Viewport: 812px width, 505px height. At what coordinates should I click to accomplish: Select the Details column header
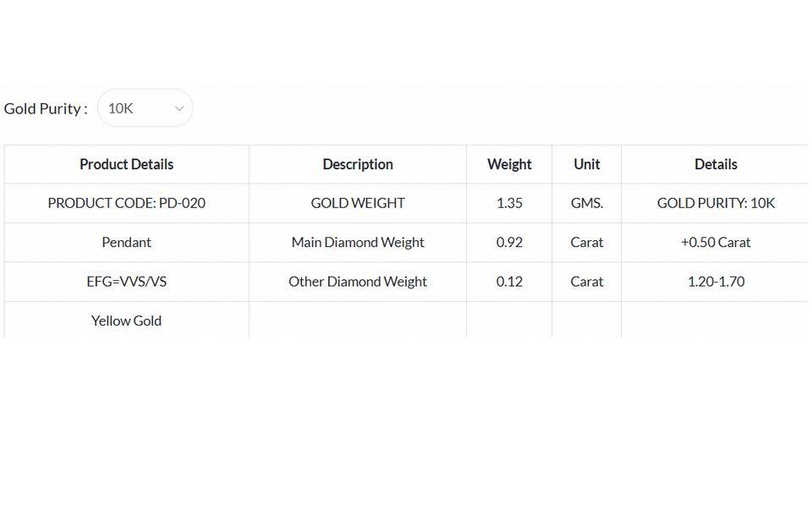pos(716,164)
